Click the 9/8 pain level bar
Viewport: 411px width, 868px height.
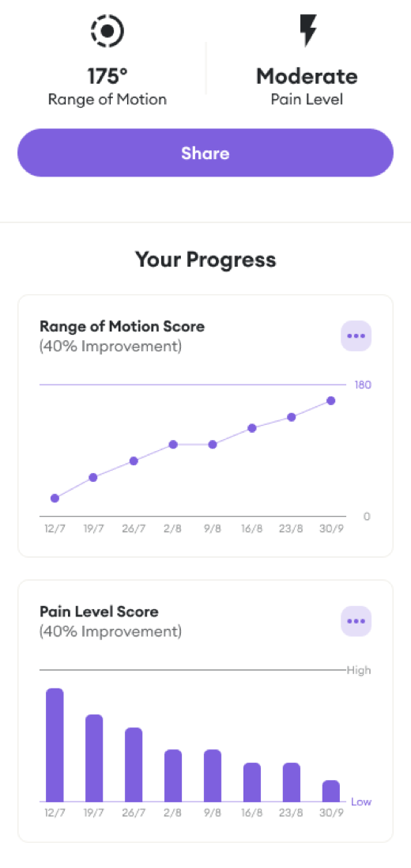click(213, 775)
